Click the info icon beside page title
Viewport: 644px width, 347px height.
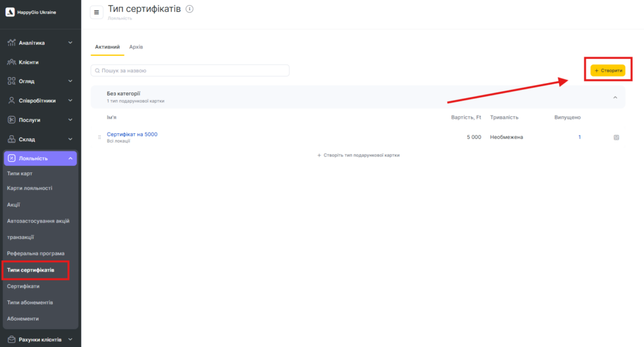point(190,9)
